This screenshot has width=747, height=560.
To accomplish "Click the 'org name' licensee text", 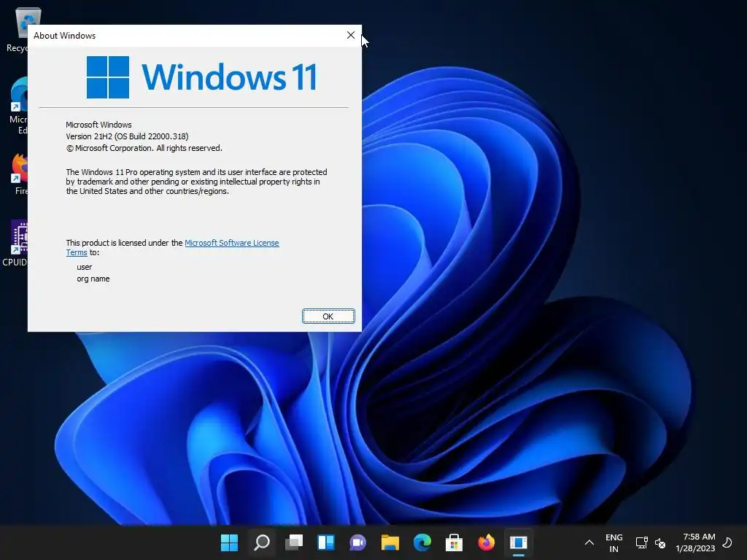I will pyautogui.click(x=93, y=279).
